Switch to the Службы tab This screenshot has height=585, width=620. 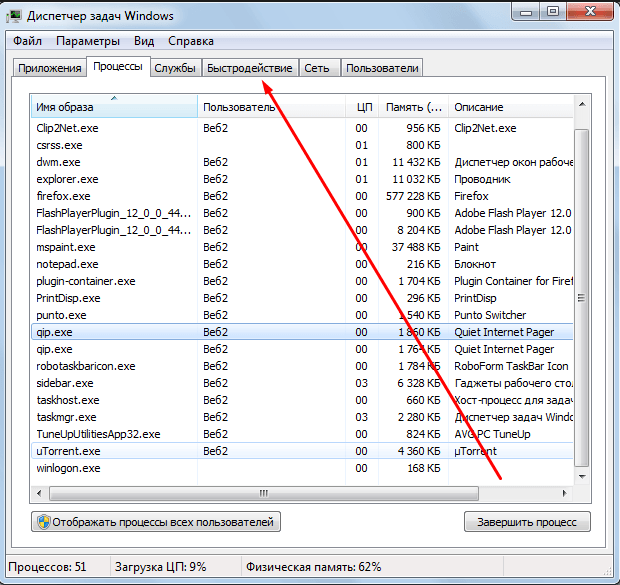pyautogui.click(x=175, y=68)
